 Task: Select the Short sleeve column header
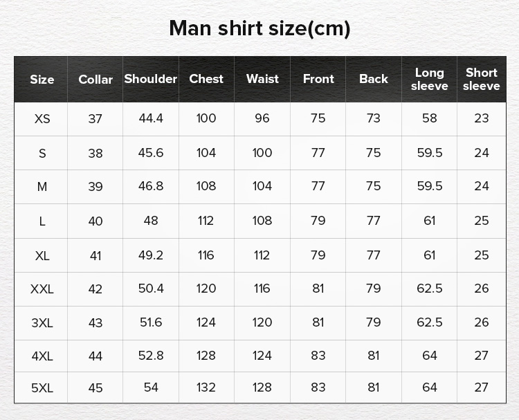[x=481, y=79]
